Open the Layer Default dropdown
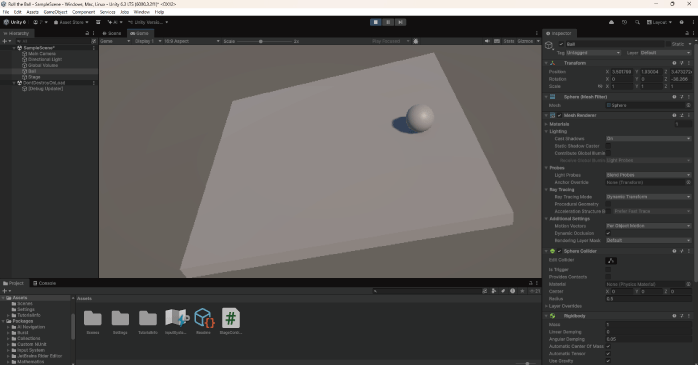Image resolution: width=698 pixels, height=365 pixels. click(666, 53)
